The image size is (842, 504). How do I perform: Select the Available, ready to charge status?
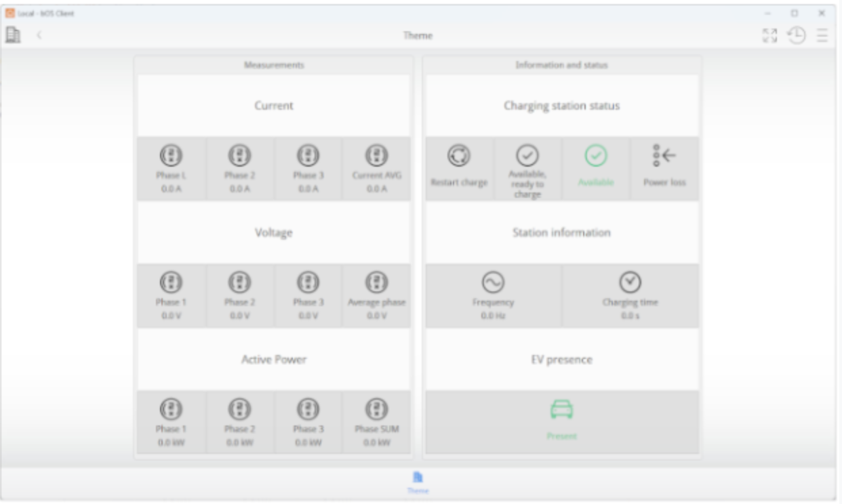pyautogui.click(x=527, y=156)
